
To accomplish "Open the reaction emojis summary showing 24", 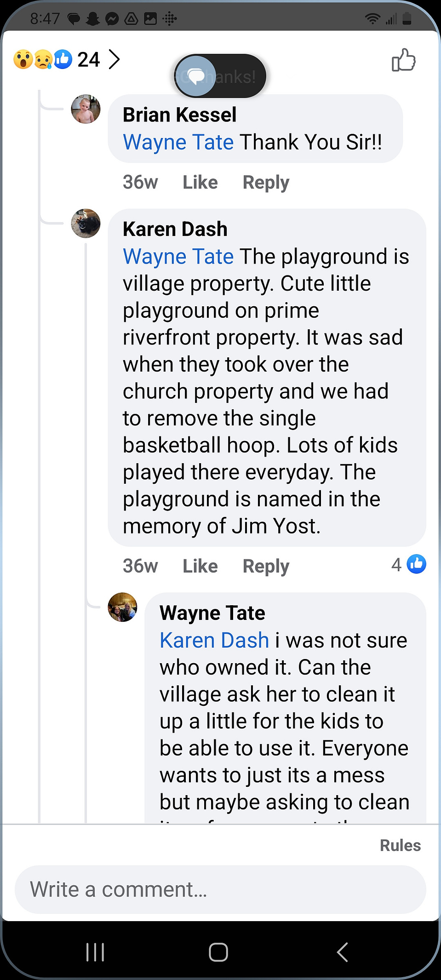I will 57,59.
